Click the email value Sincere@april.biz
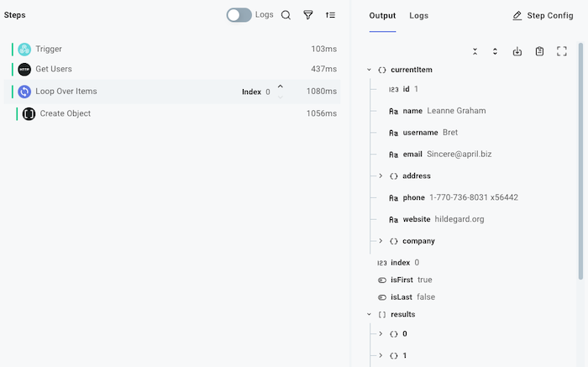Screen dimensions: 588x367 459,154
